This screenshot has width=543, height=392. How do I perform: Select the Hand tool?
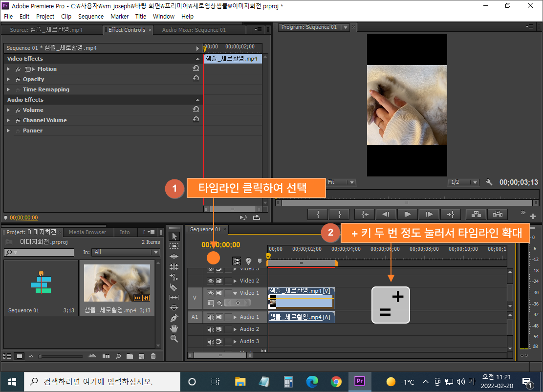[174, 328]
